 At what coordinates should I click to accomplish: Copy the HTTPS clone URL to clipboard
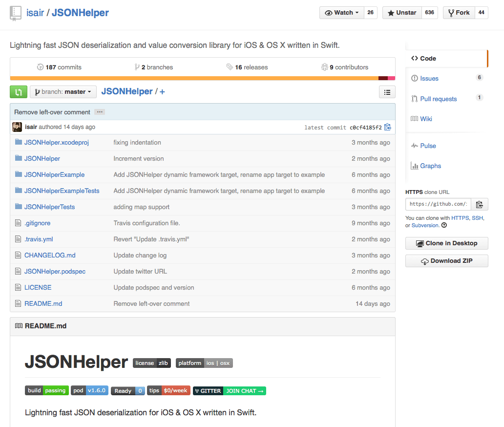point(479,204)
